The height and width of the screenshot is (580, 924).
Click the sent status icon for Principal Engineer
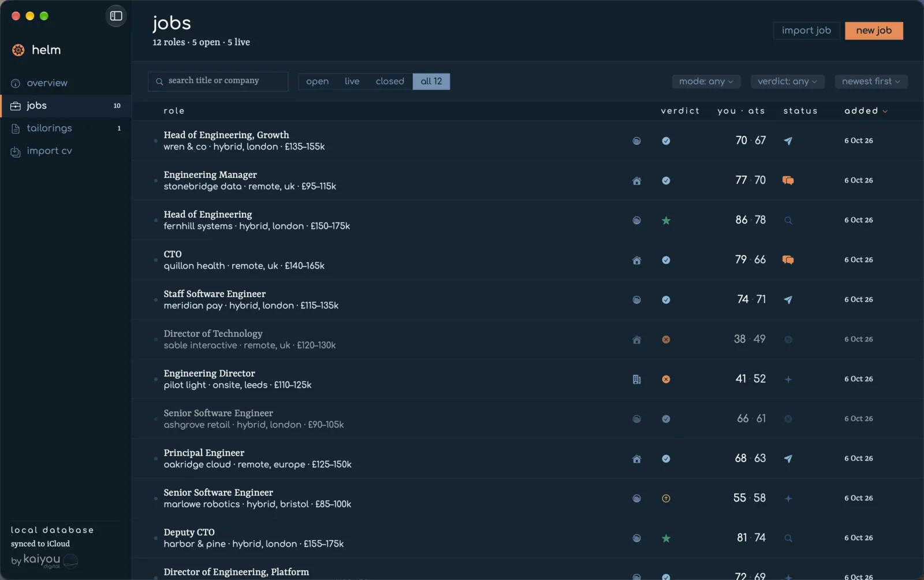point(788,459)
